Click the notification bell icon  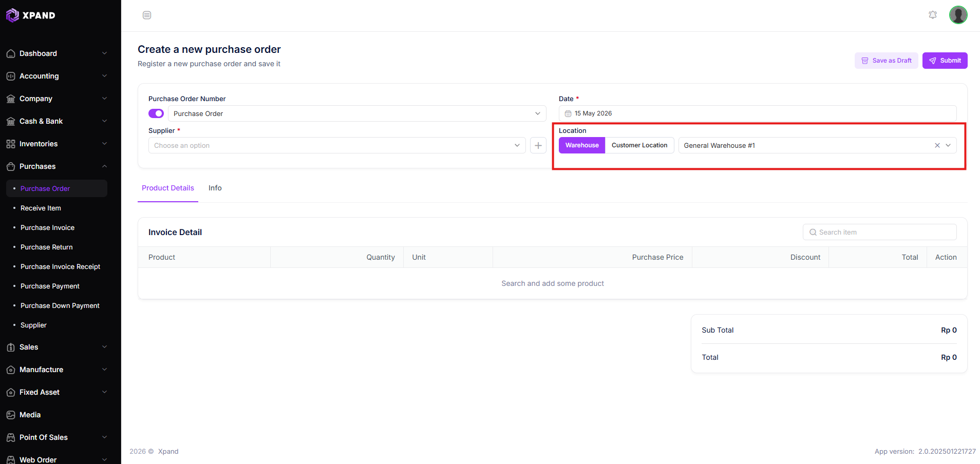933,15
